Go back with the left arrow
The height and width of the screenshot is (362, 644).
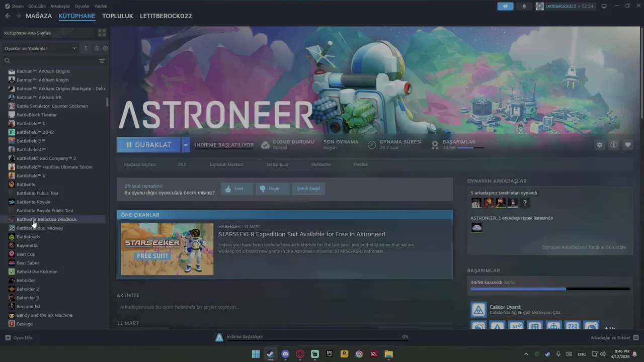click(x=8, y=16)
